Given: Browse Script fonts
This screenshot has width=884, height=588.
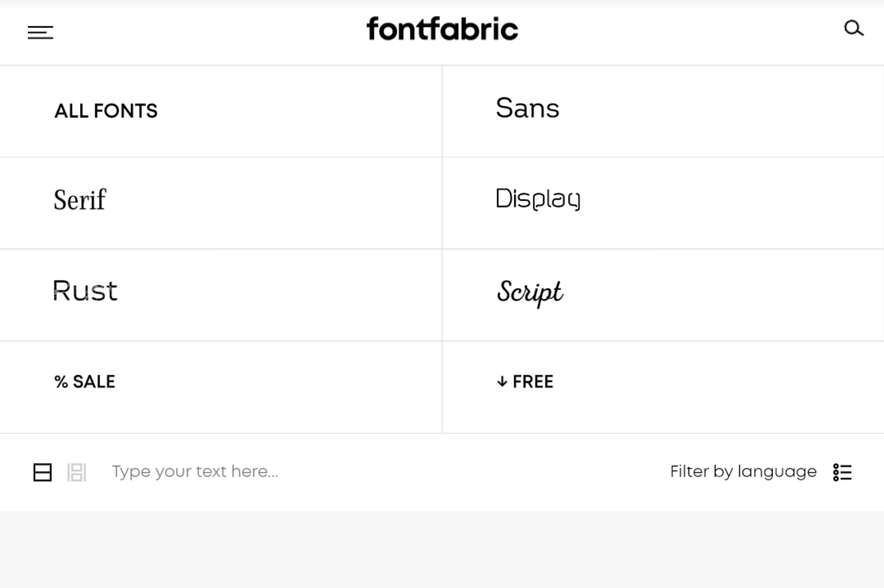Looking at the screenshot, I should tap(530, 293).
